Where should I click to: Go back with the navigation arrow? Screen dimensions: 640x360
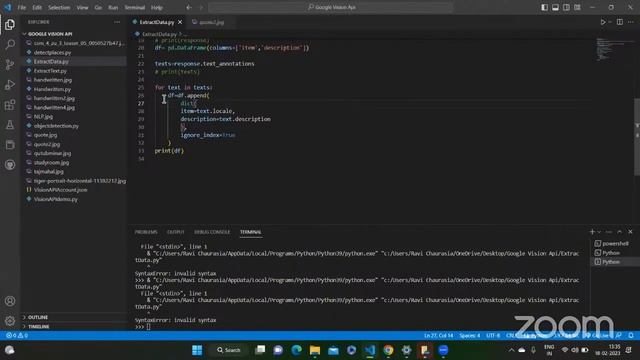[x=189, y=7]
